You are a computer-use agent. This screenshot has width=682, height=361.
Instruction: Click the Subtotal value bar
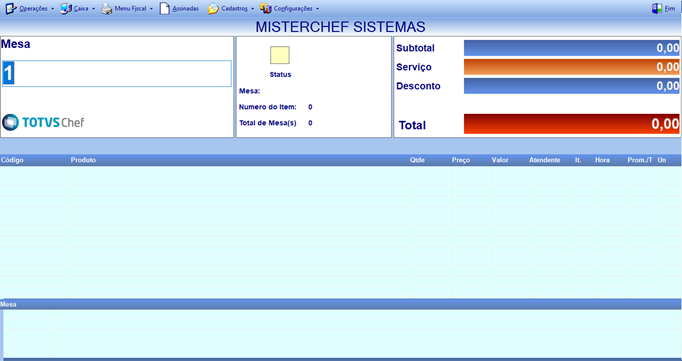click(x=572, y=48)
